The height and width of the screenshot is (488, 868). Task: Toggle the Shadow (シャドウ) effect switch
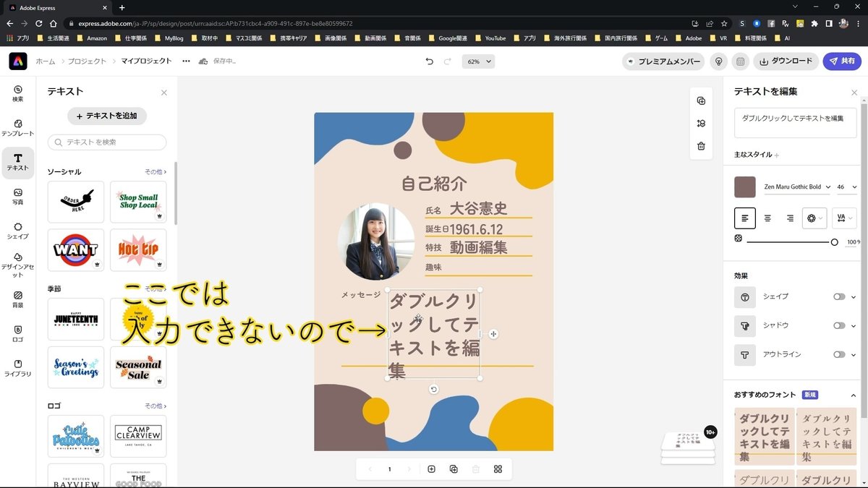point(839,325)
